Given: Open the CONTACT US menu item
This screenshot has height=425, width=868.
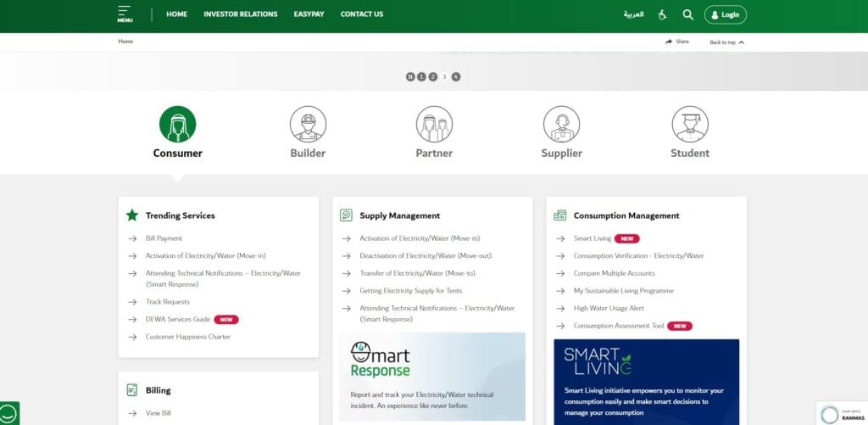Looking at the screenshot, I should coord(361,14).
